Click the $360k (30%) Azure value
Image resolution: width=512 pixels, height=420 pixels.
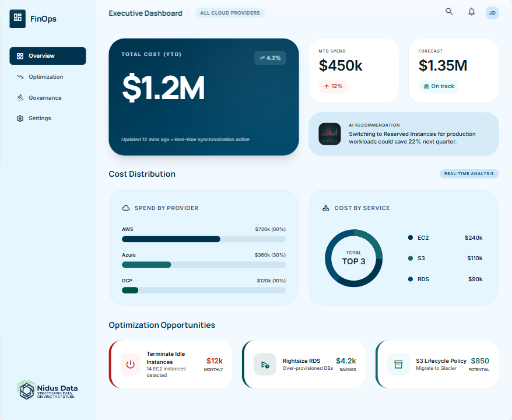pyautogui.click(x=271, y=255)
